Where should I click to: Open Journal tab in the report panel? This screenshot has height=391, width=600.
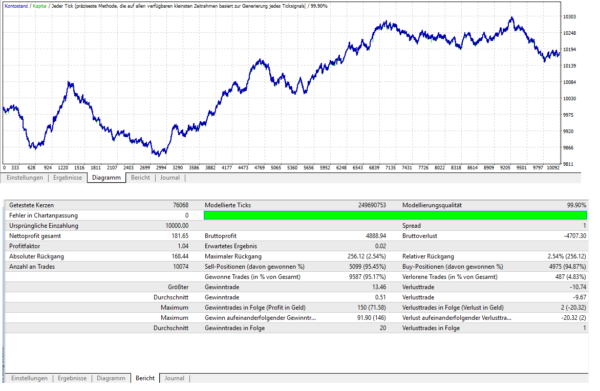click(x=174, y=378)
